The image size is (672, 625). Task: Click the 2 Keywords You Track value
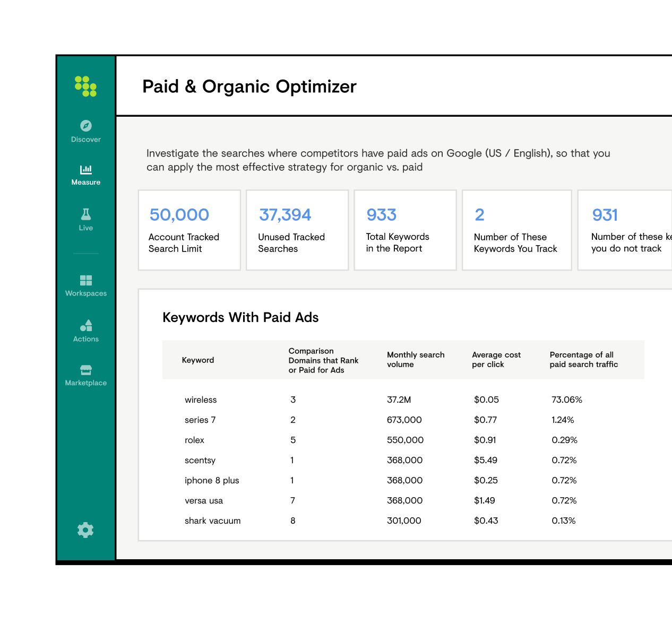tap(479, 215)
